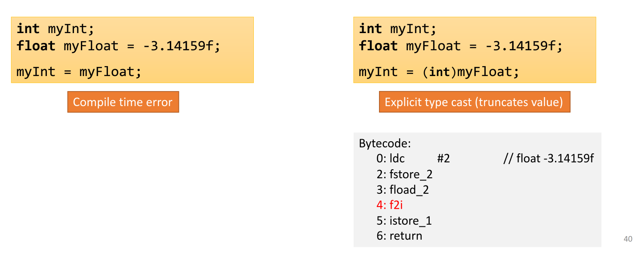Click the slide page number 40
The image size is (644, 253).
coord(628,239)
